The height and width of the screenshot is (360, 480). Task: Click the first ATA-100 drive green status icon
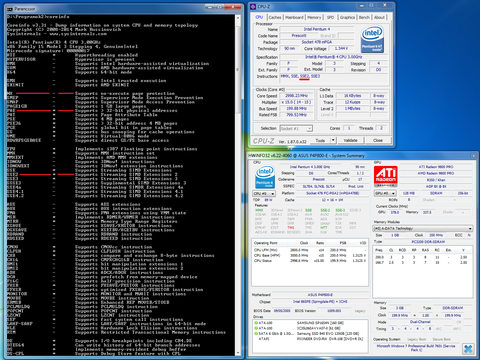pyautogui.click(x=256, y=323)
